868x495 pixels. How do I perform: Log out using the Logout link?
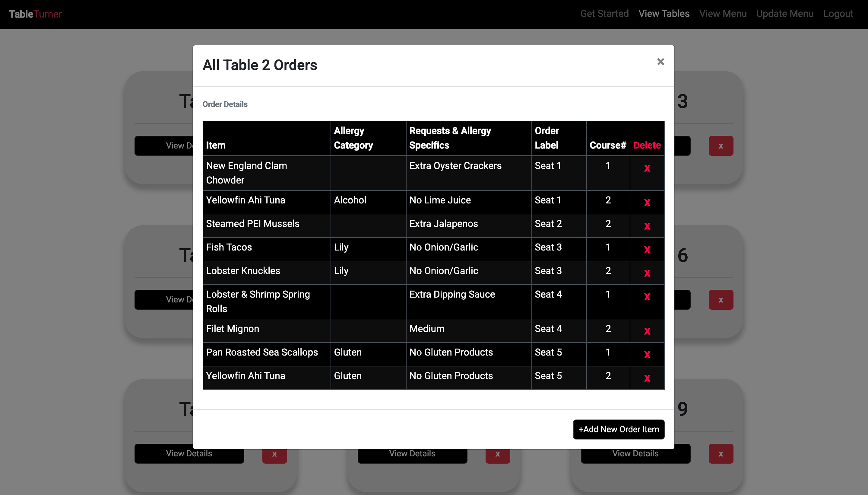point(838,14)
